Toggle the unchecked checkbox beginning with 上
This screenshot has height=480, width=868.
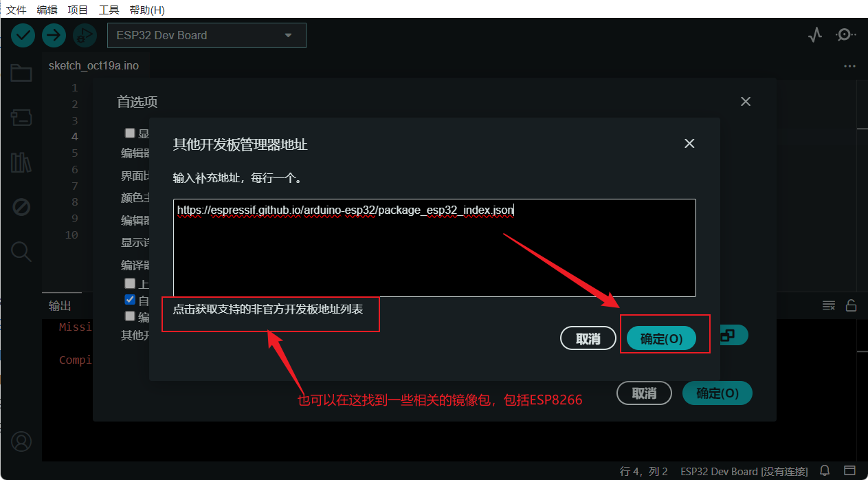pos(129,283)
